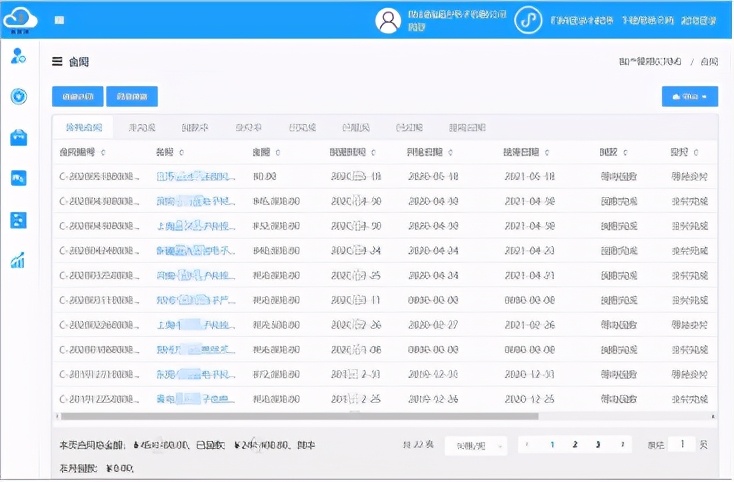The width and height of the screenshot is (734, 482).
Task: Switch to the seventh tab
Action: coord(409,127)
